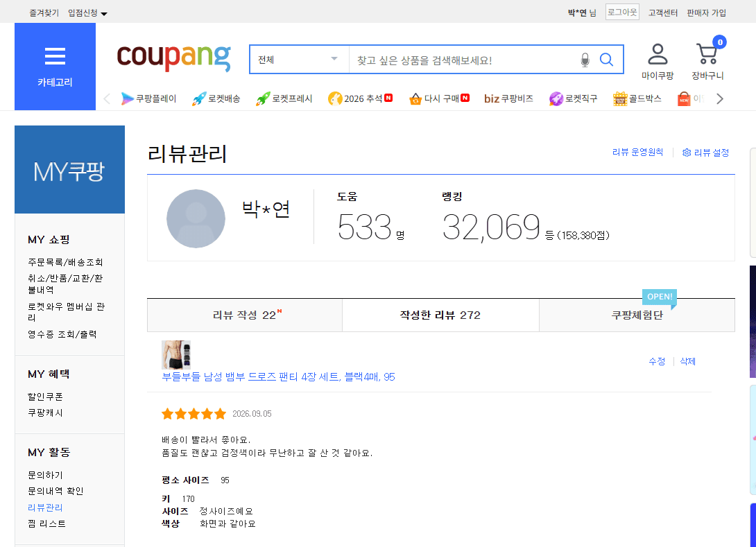Click the reviewed product thumbnail
The image size is (756, 547).
[x=176, y=355]
